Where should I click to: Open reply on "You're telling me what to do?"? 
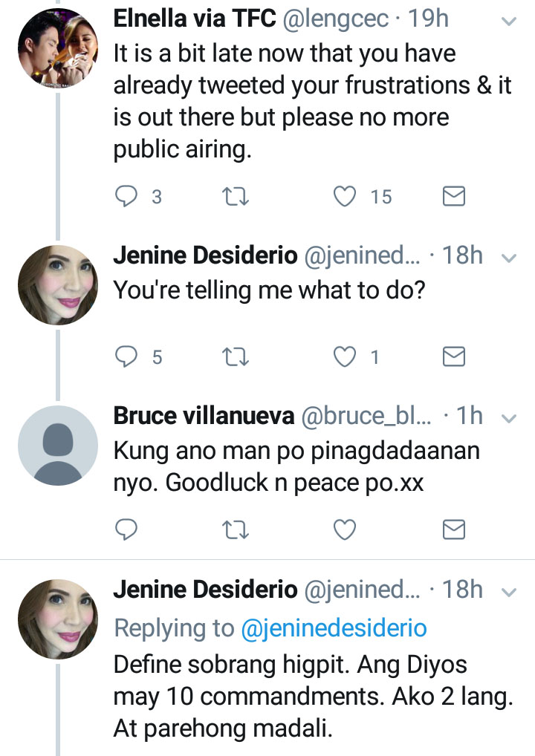128,357
